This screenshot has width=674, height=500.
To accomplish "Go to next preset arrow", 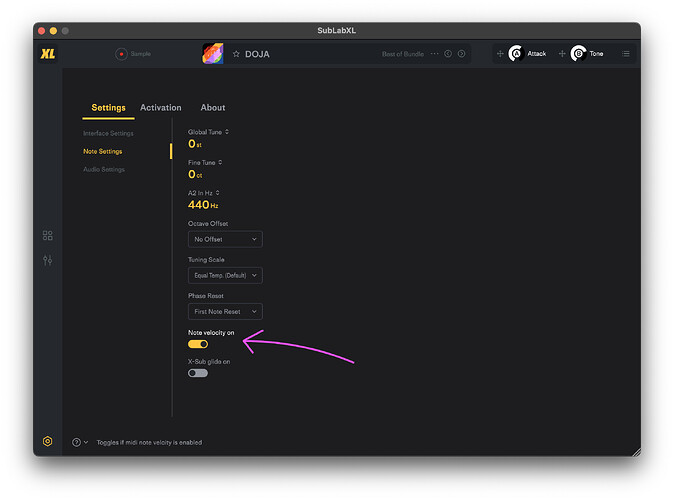I will click(461, 54).
